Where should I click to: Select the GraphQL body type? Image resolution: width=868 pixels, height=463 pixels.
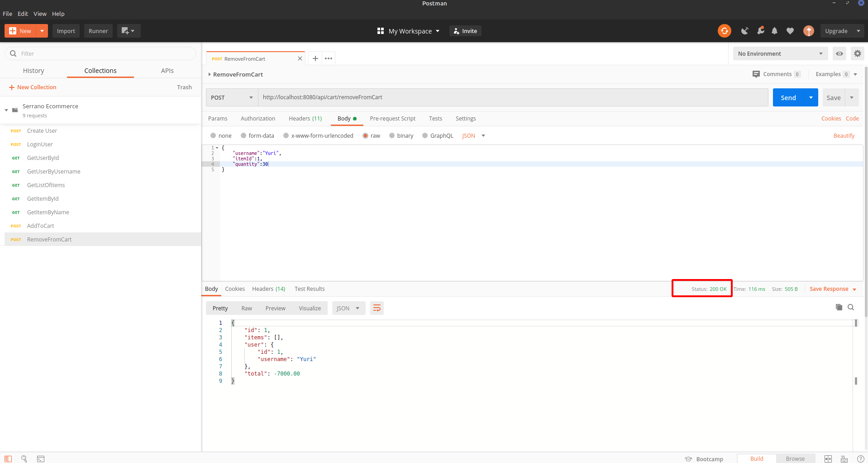(425, 135)
